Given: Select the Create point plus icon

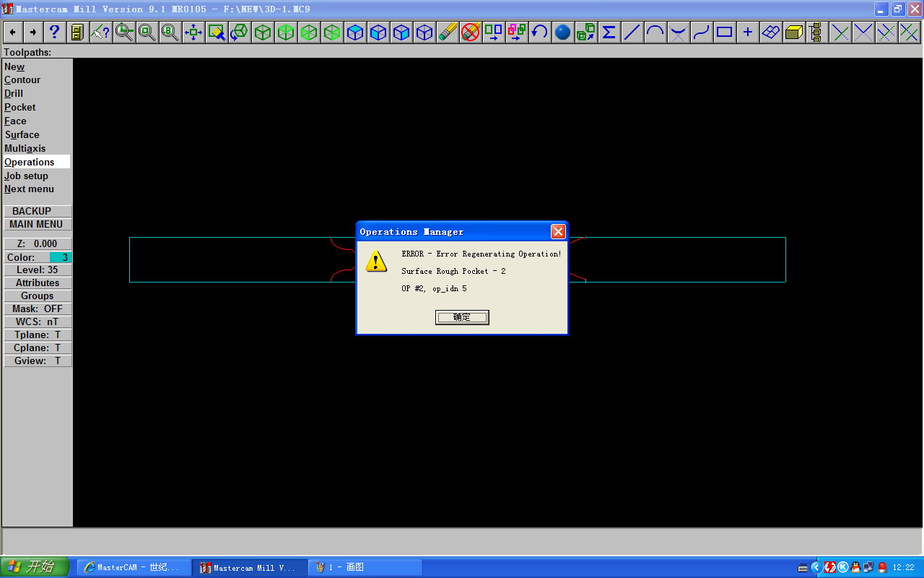Looking at the screenshot, I should pos(748,32).
